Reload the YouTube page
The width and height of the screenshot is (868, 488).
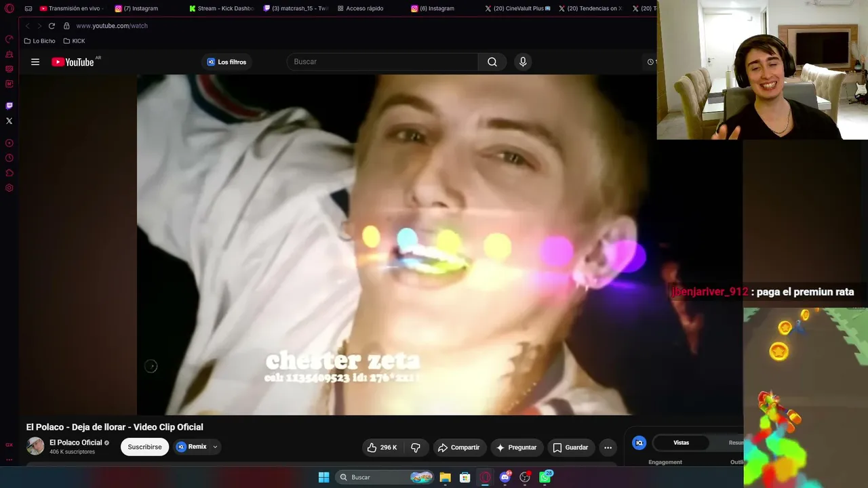[52, 26]
